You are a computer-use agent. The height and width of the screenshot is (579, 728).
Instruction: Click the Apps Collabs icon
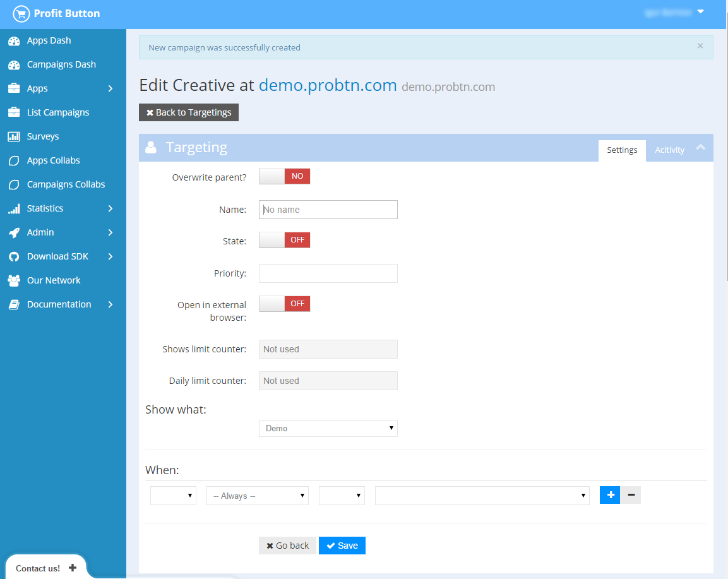tap(14, 160)
